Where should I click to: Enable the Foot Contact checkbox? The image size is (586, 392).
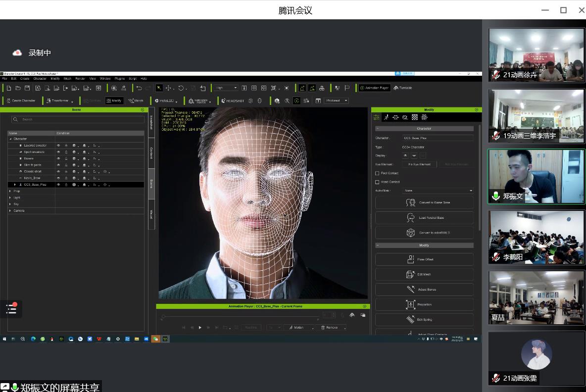(x=377, y=173)
